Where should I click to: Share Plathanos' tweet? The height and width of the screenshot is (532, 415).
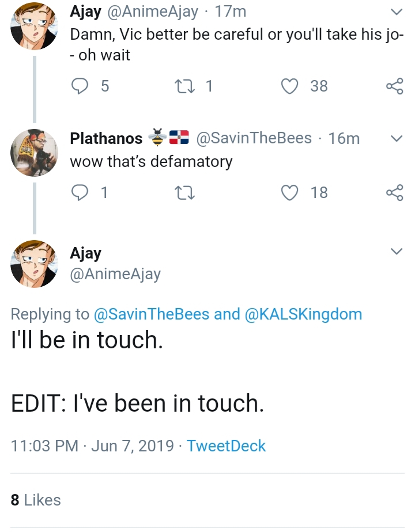coord(395,192)
